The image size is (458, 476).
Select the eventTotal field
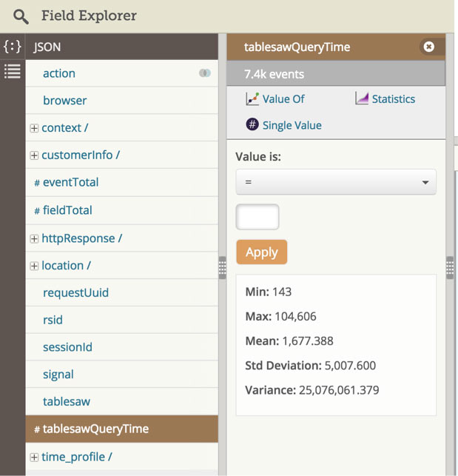pos(70,182)
